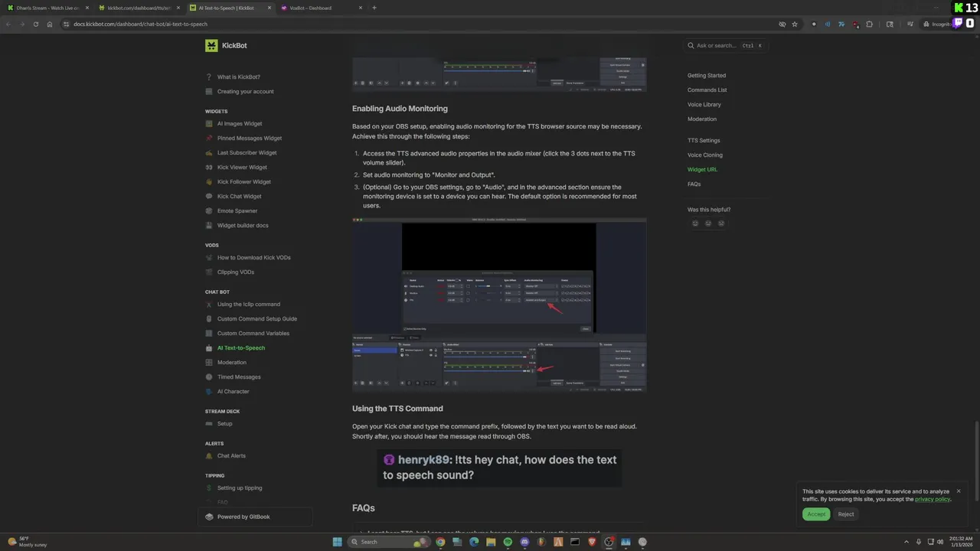Open Timed Messages page
The height and width of the screenshot is (551, 980).
pos(239,377)
